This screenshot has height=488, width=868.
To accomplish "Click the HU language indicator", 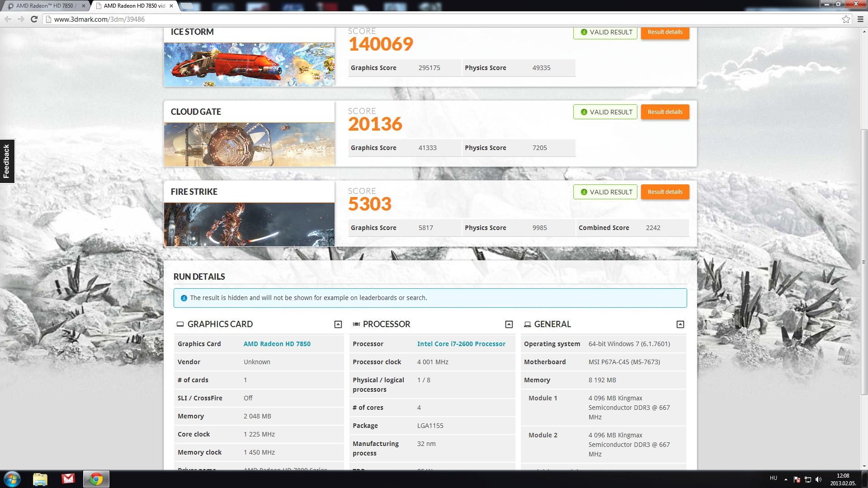I will click(774, 478).
